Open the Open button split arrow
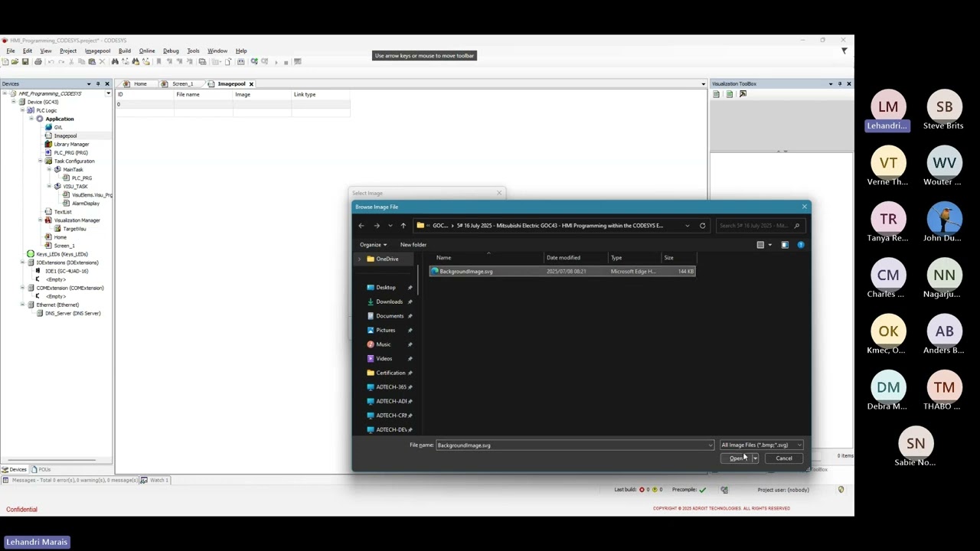980x551 pixels. click(x=755, y=458)
